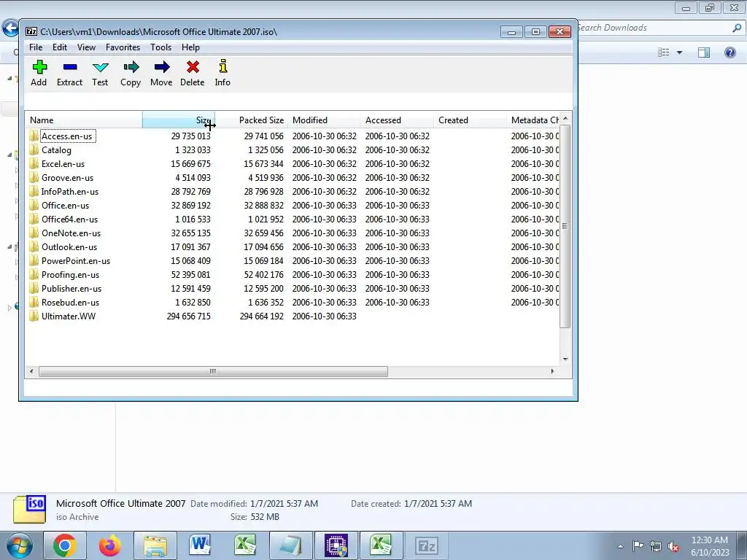Image resolution: width=747 pixels, height=560 pixels.
Task: Select the Access.en-us folder
Action: (66, 136)
